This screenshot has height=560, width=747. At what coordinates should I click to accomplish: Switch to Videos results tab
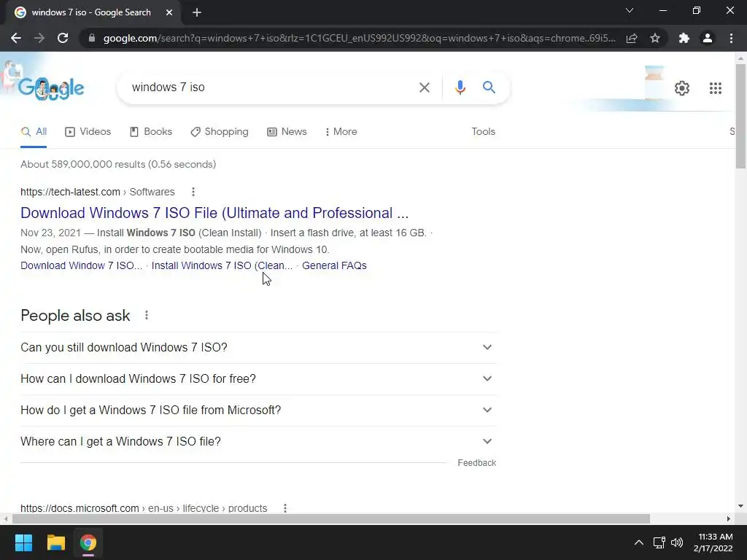[88, 132]
